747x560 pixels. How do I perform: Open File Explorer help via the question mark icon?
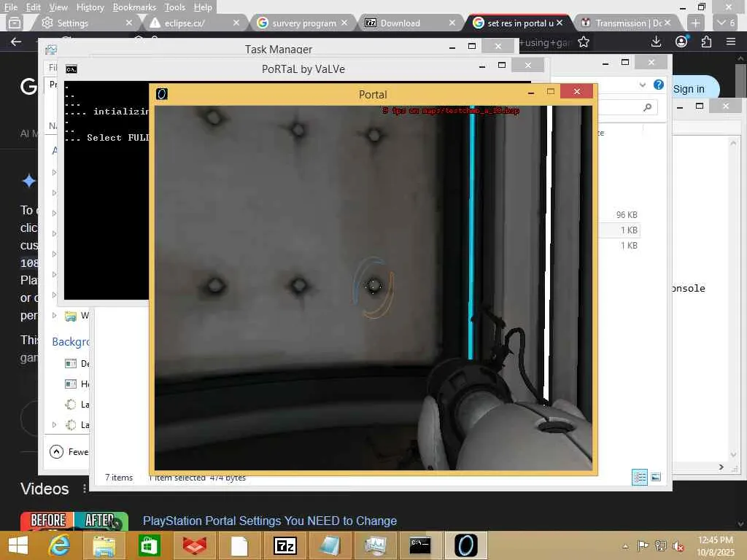[x=659, y=85]
